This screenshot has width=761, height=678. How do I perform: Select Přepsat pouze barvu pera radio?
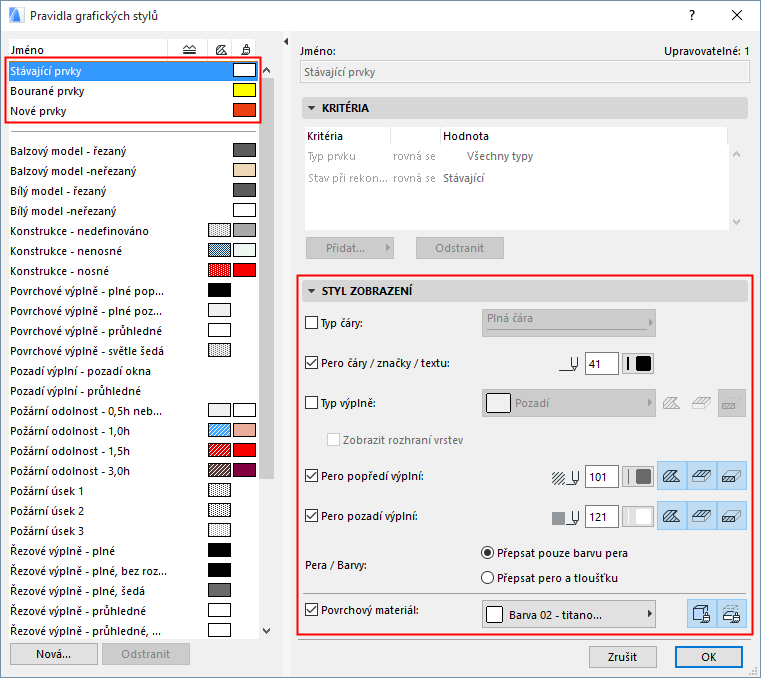coord(487,553)
